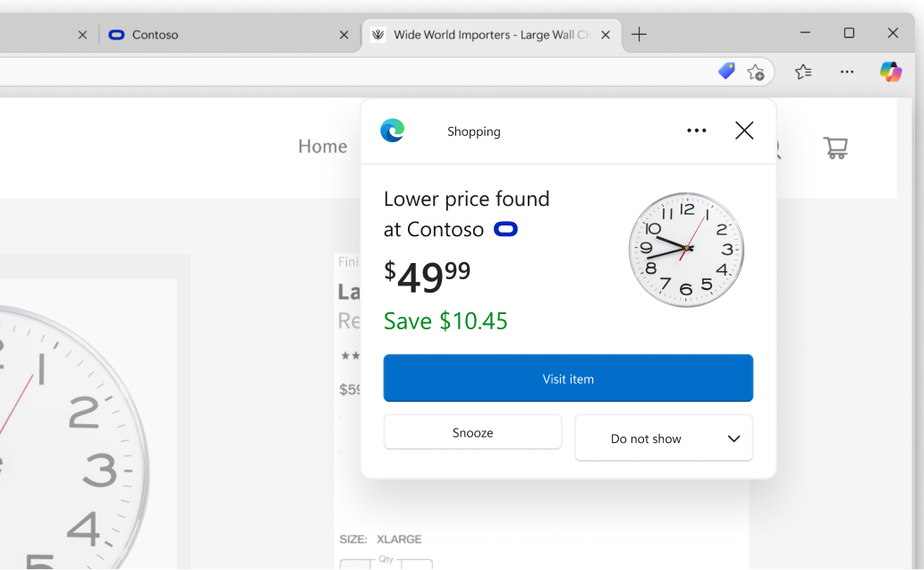Open a new browser tab
Viewport: 924px width, 570px height.
click(639, 34)
